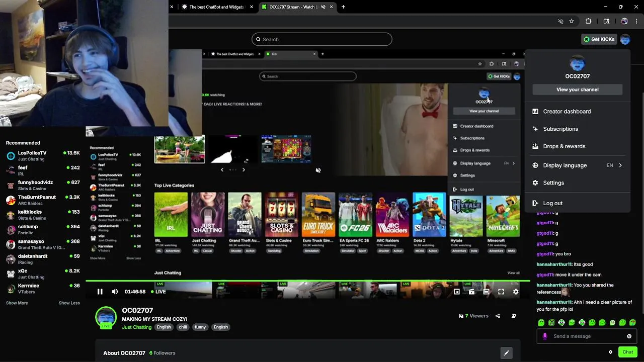
Task: Click the Kick search field
Action: coord(322,39)
